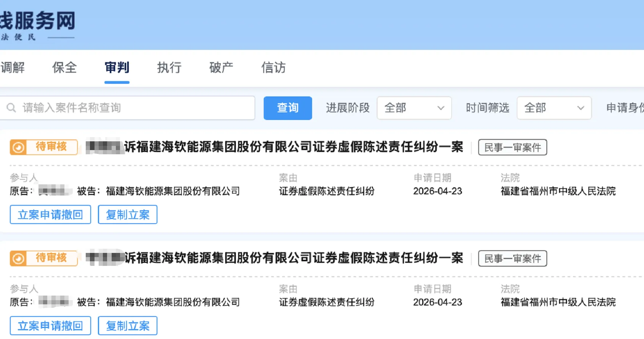The image size is (644, 339).
Task: Click 立案申请撤回 for the second case
Action: pos(50,326)
